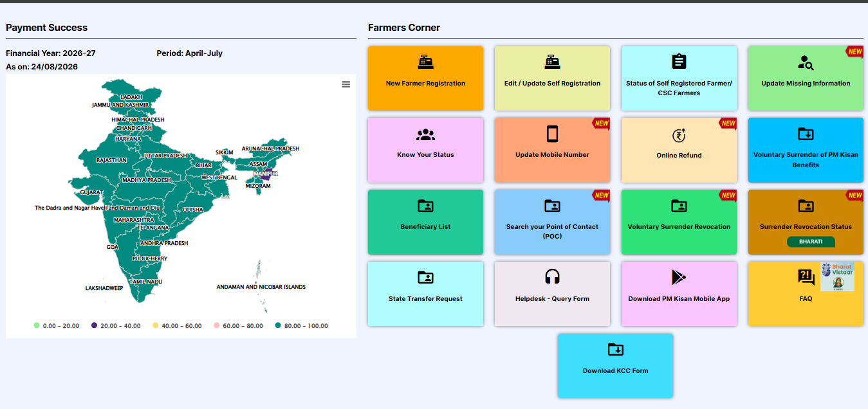
Task: Click the Financial Year: 2026-27 text
Action: coord(51,53)
